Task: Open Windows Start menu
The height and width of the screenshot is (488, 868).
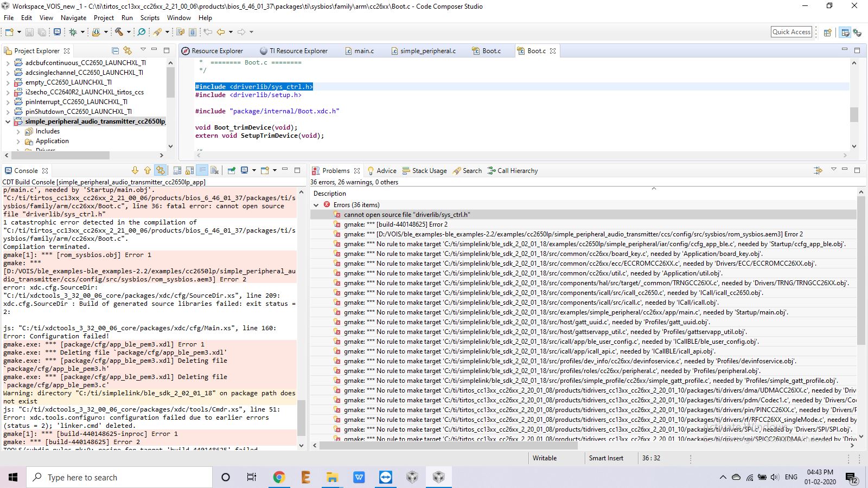Action: click(x=13, y=477)
